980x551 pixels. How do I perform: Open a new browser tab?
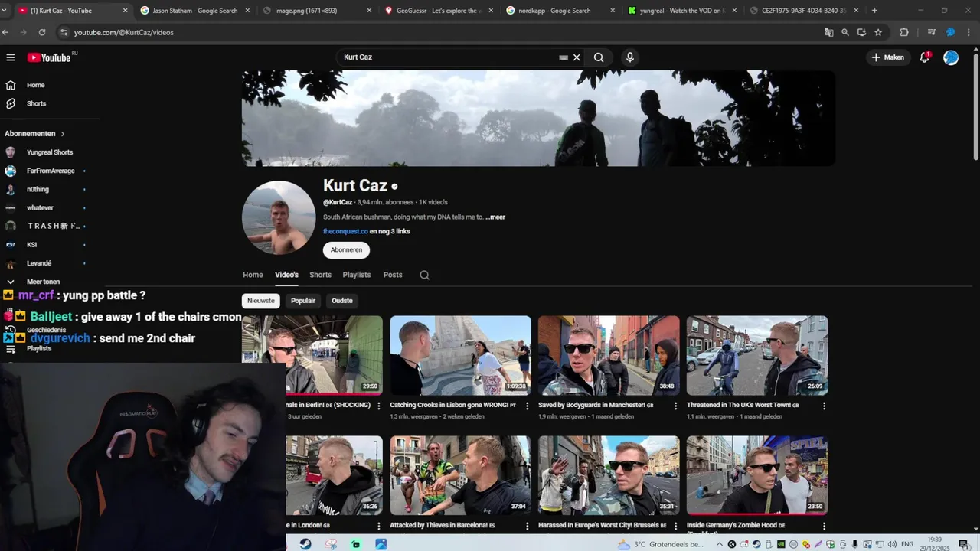coord(874,11)
